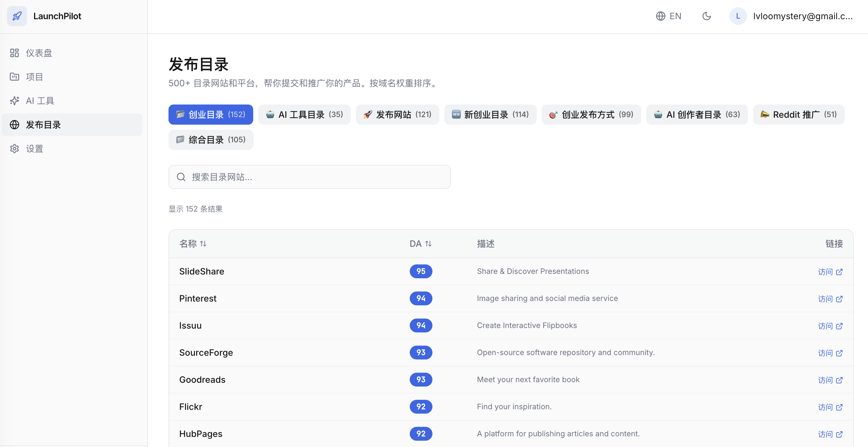Viewport: 868px width, 447px height.
Task: Click the Pinterest row name
Action: 198,298
